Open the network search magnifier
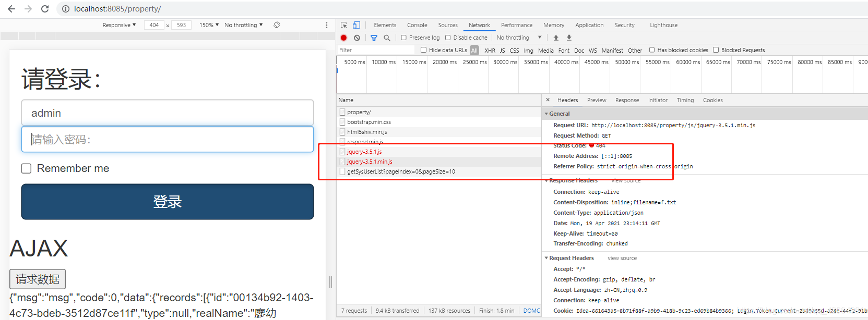The image size is (868, 320). click(387, 38)
